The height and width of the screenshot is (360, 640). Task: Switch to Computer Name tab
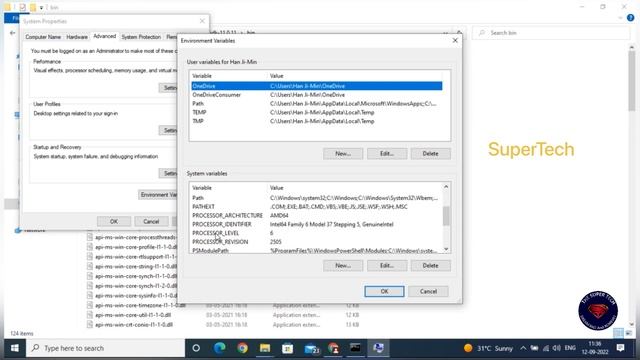43,37
